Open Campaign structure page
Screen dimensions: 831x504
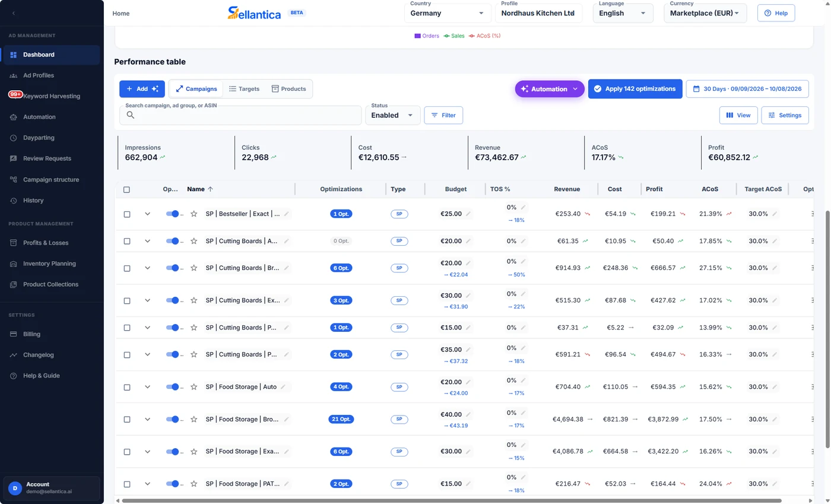(52, 179)
